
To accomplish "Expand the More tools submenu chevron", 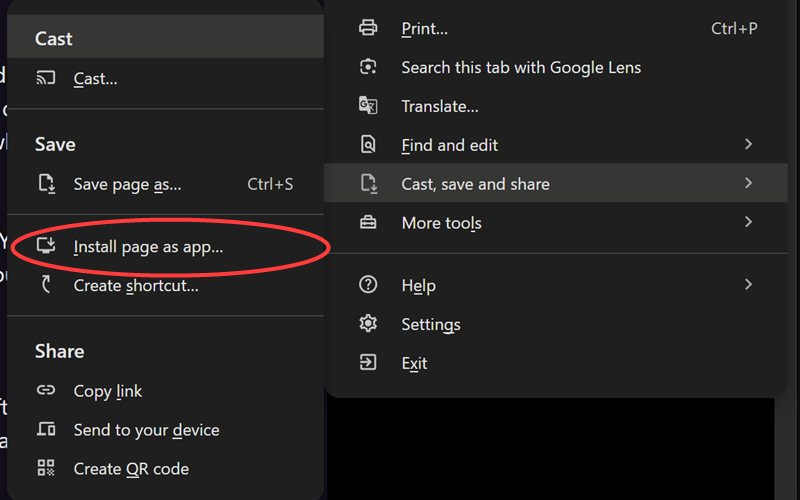I will pos(748,222).
